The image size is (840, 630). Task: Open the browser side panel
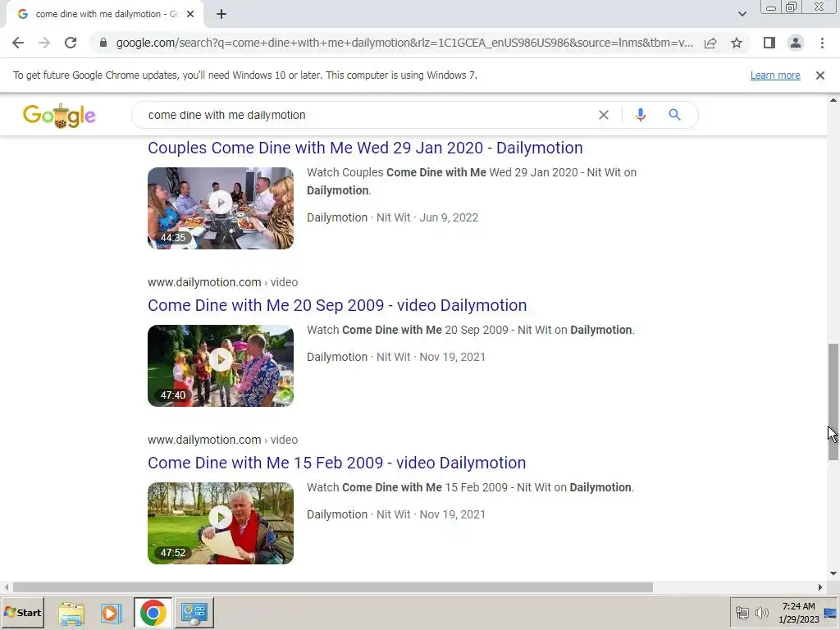coord(769,43)
